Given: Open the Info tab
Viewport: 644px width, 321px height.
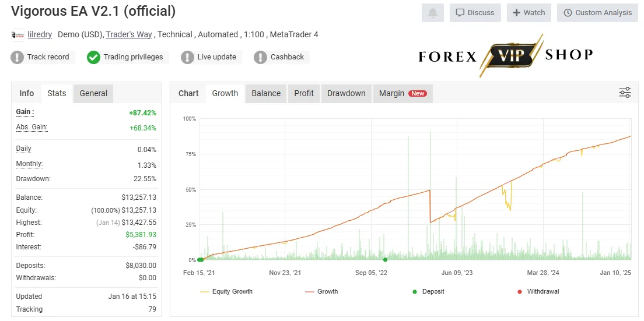Looking at the screenshot, I should [x=27, y=93].
